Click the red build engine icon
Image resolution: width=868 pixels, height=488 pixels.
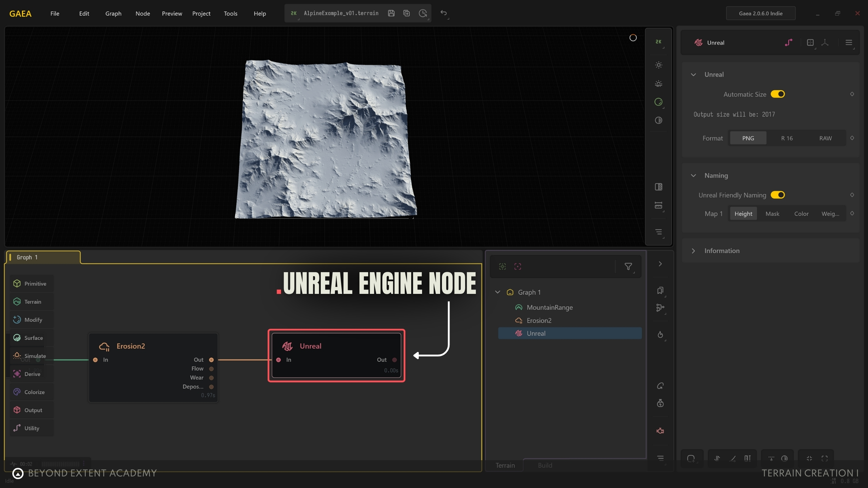[660, 431]
